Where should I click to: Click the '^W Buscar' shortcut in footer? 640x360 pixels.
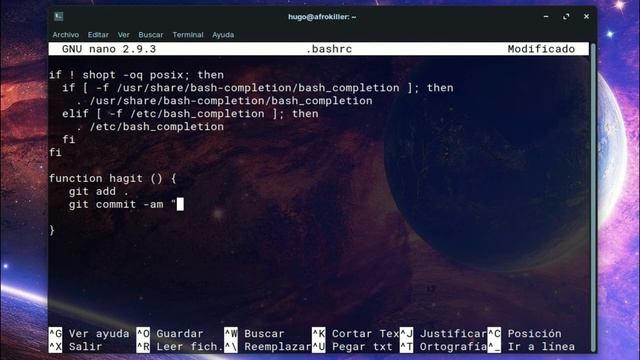coord(254,333)
